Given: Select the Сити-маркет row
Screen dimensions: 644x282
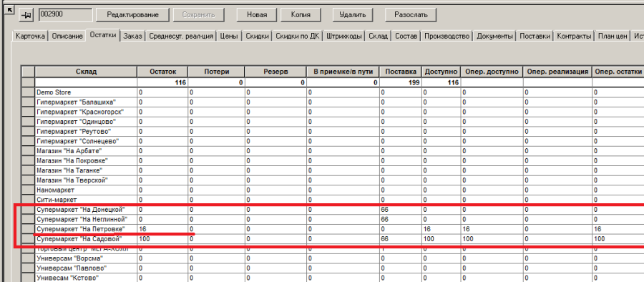Looking at the screenshot, I should (x=333, y=200).
